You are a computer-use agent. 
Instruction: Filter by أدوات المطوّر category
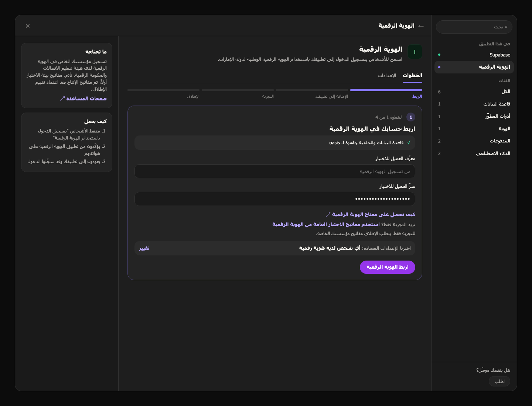[x=474, y=116]
